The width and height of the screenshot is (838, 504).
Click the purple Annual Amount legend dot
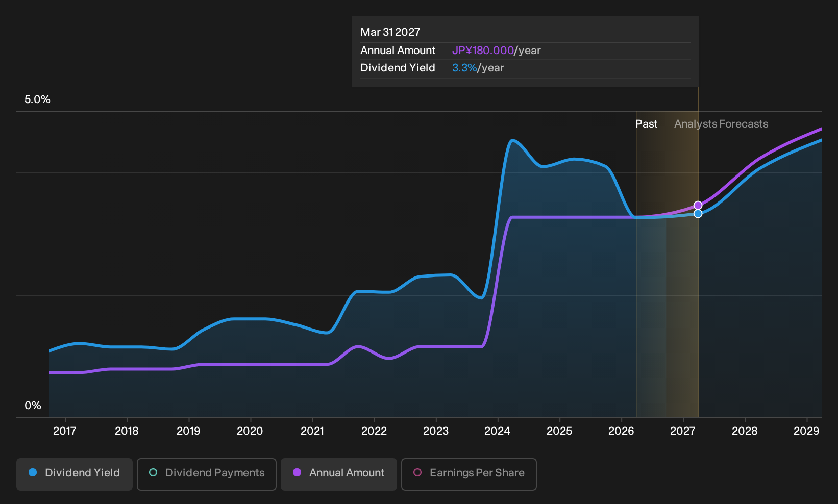tap(297, 472)
